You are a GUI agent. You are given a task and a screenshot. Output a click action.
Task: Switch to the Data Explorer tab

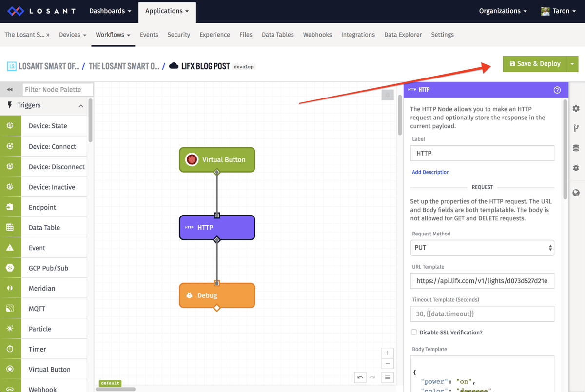(403, 35)
